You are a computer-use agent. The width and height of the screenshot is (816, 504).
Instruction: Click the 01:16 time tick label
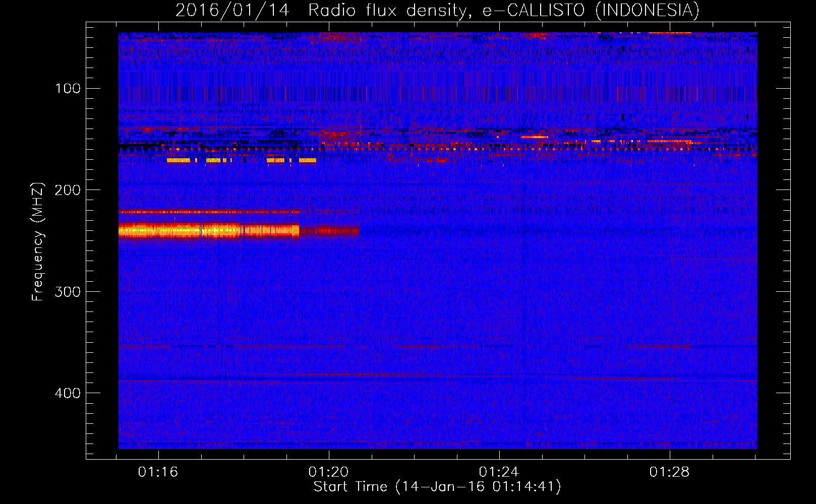pos(158,472)
